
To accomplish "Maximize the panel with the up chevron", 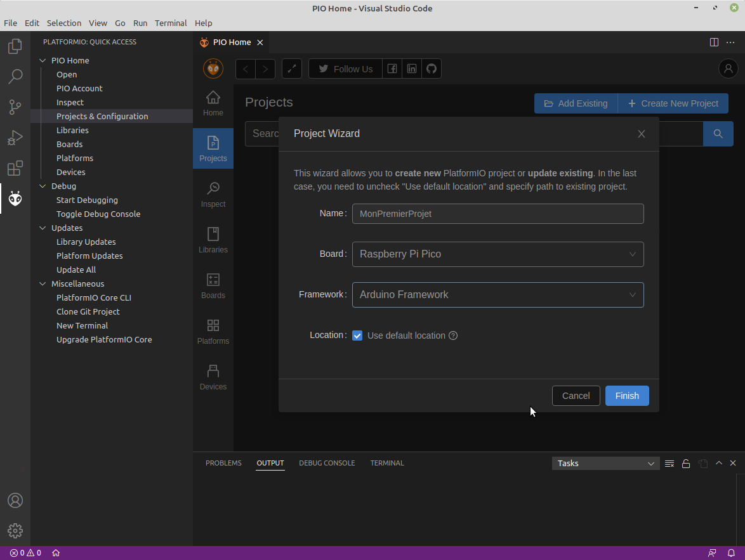I will 719,463.
